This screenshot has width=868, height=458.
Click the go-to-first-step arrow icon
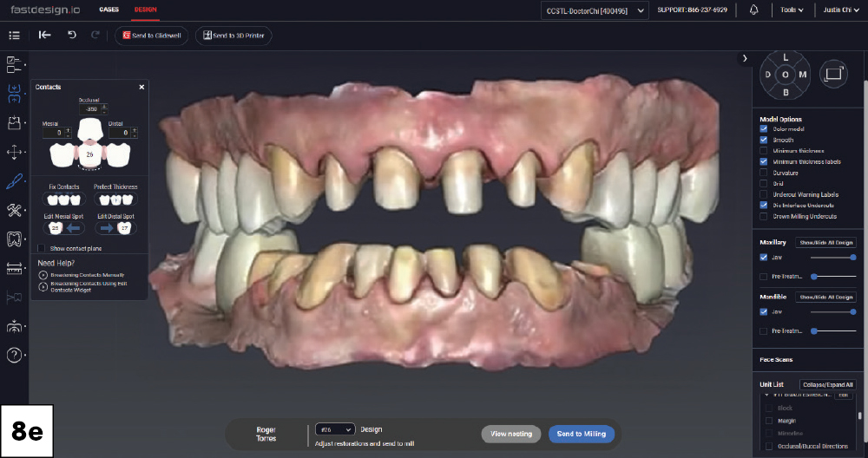[x=45, y=35]
